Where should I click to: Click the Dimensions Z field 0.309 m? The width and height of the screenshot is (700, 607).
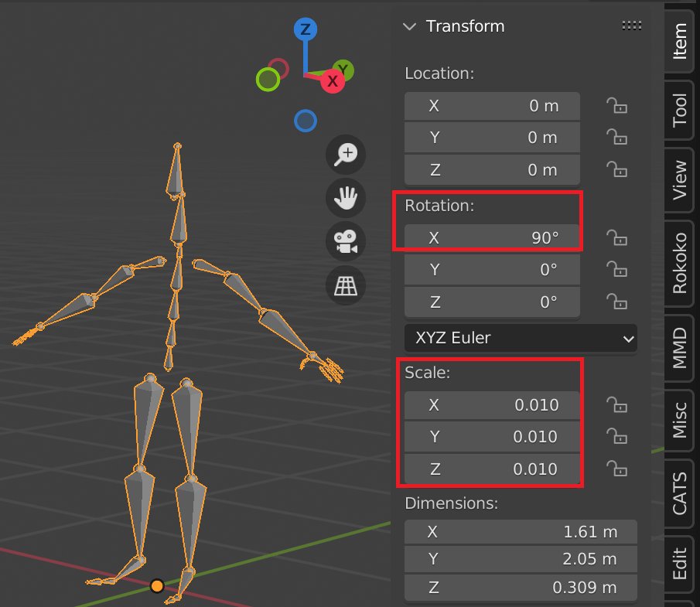coord(521,588)
